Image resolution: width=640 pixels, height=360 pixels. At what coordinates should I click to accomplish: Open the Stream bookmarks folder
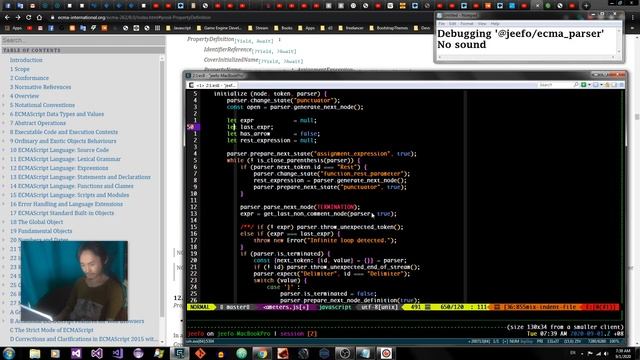pyautogui.click(x=258, y=28)
